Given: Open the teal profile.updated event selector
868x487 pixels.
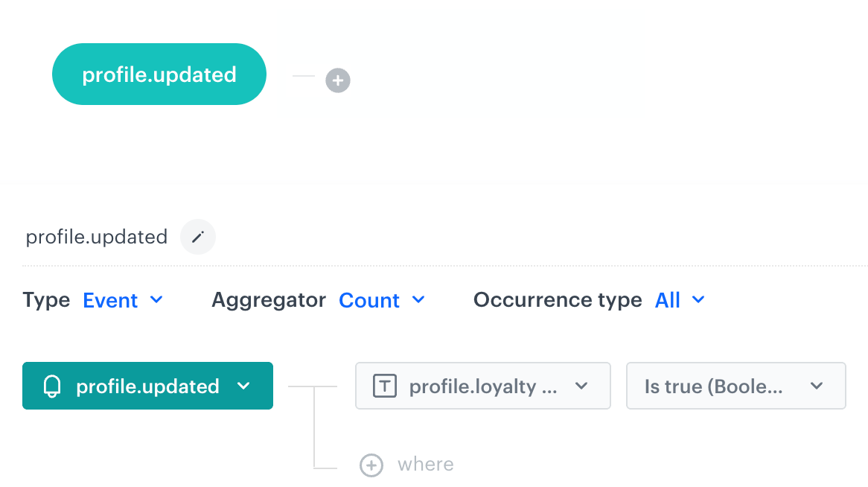Looking at the screenshot, I should [x=147, y=386].
